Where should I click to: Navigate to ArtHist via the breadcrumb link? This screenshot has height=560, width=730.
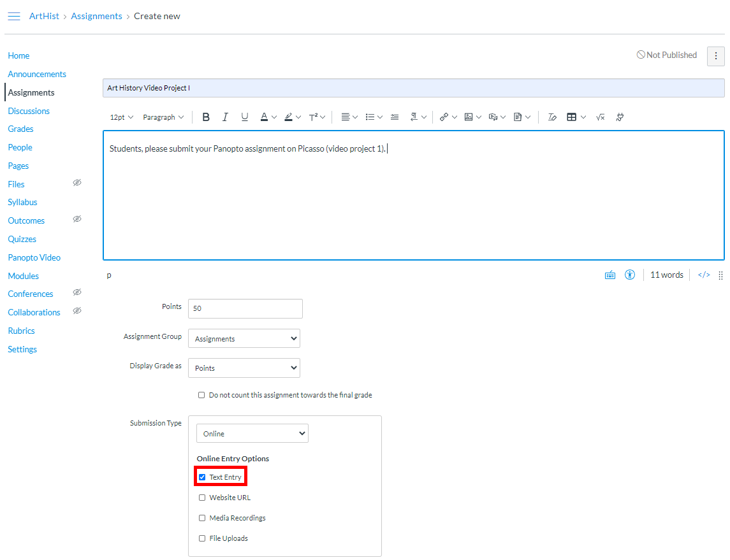pos(44,15)
